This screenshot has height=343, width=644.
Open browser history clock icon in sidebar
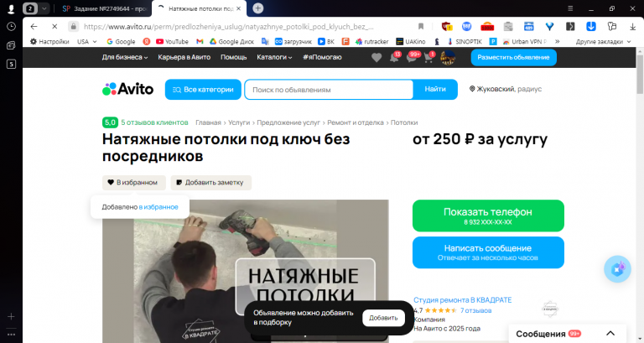[x=11, y=27]
